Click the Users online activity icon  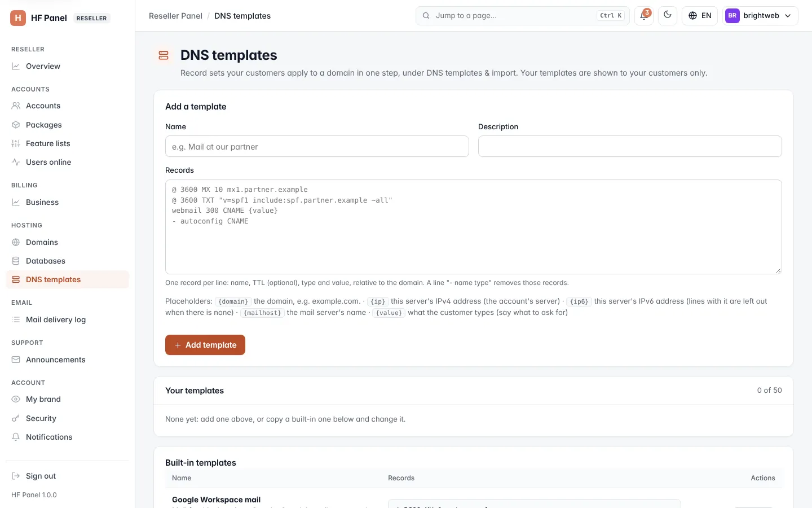coord(16,162)
